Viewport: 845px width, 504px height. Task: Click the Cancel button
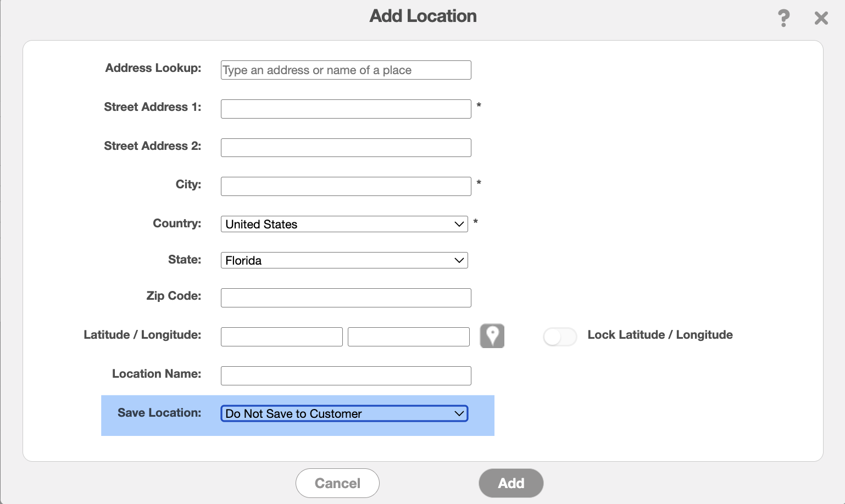337,483
